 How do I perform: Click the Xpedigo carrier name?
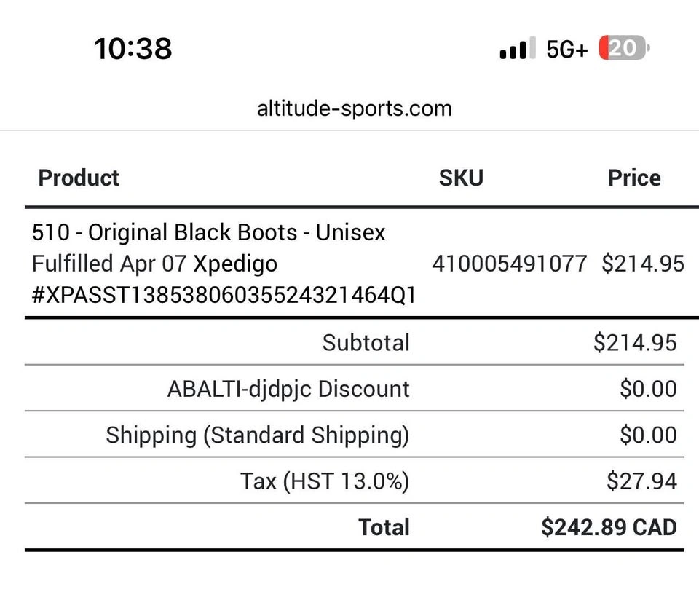coord(235,263)
